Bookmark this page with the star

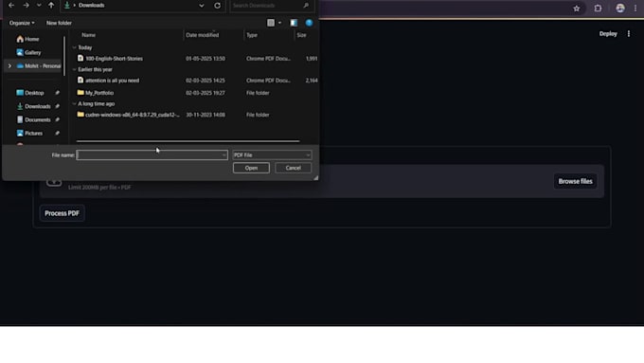coord(577,9)
